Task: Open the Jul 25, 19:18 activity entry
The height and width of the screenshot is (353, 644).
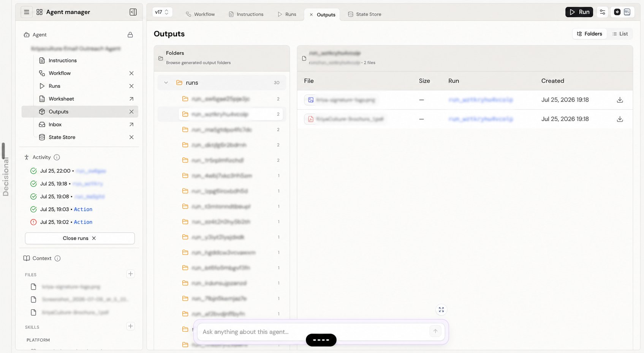Action: click(67, 184)
